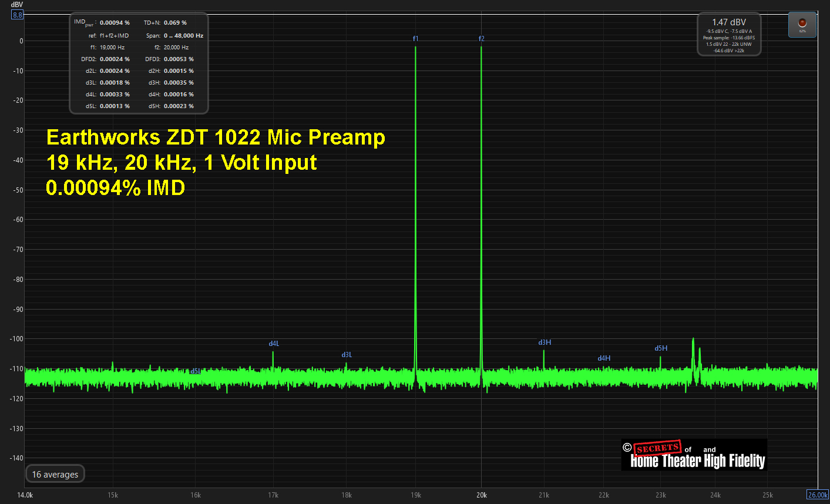The width and height of the screenshot is (830, 504).
Task: Click the d5H distortion marker on the graph
Action: (x=661, y=348)
